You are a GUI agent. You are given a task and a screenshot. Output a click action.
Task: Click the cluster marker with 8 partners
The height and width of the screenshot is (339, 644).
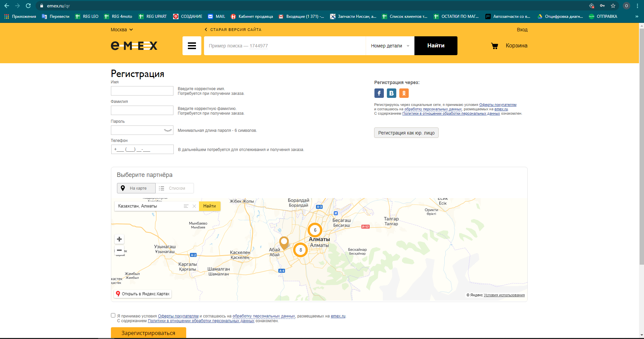pos(300,250)
